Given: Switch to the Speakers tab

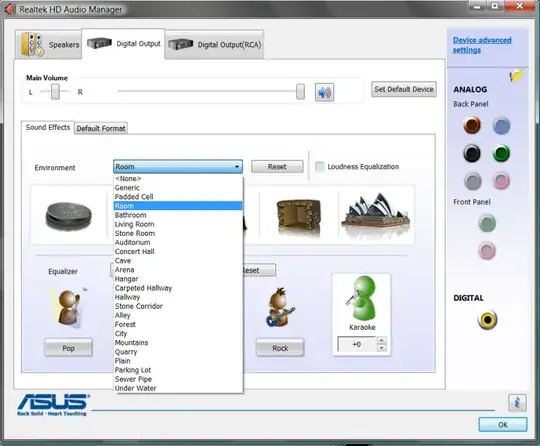Looking at the screenshot, I should (x=49, y=44).
